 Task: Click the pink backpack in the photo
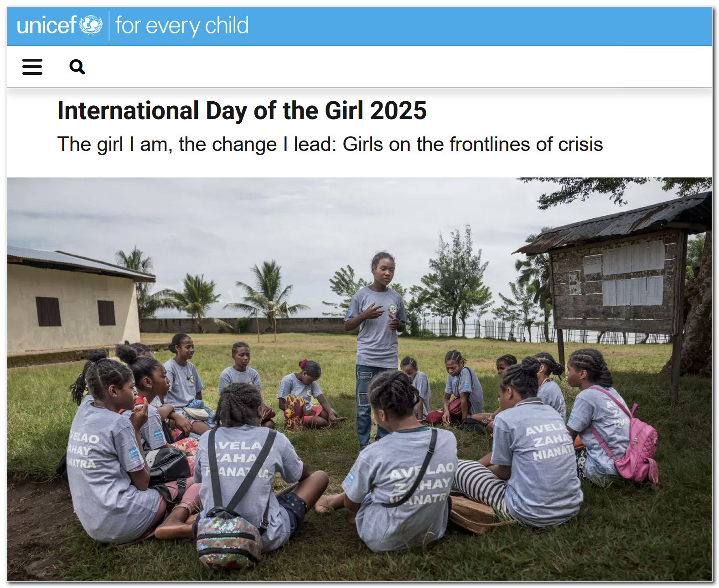point(638,452)
